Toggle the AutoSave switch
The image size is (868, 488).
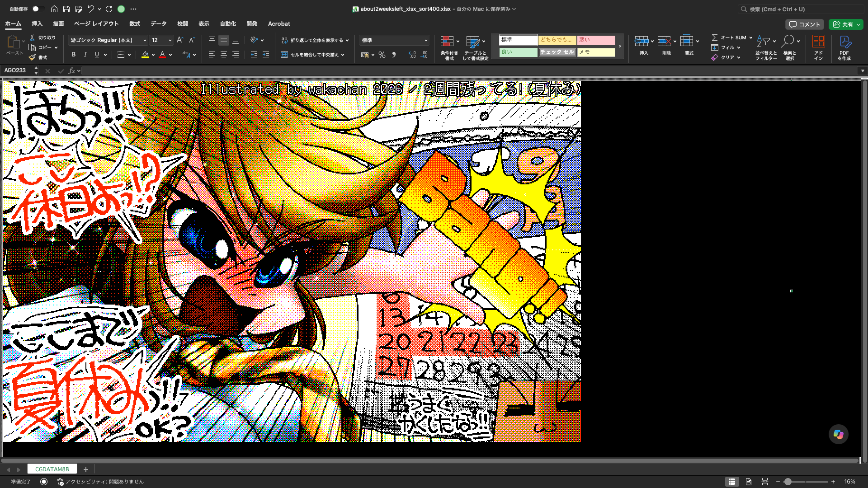click(x=38, y=9)
